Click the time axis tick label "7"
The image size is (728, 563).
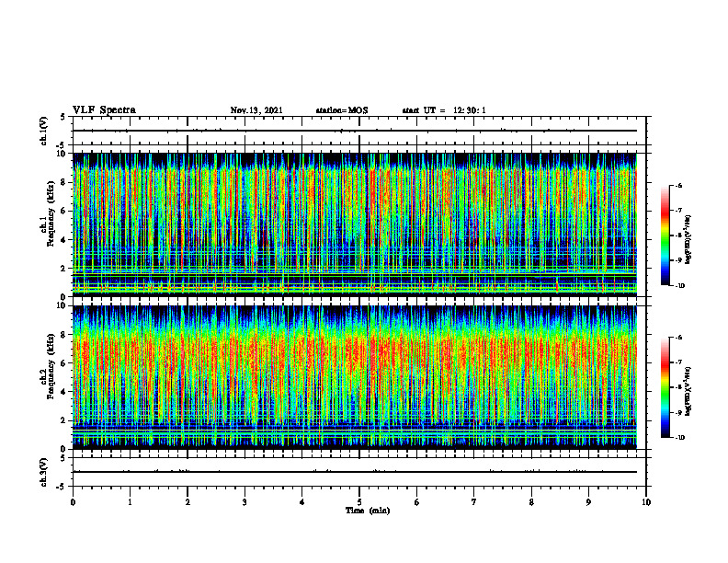[x=474, y=502]
